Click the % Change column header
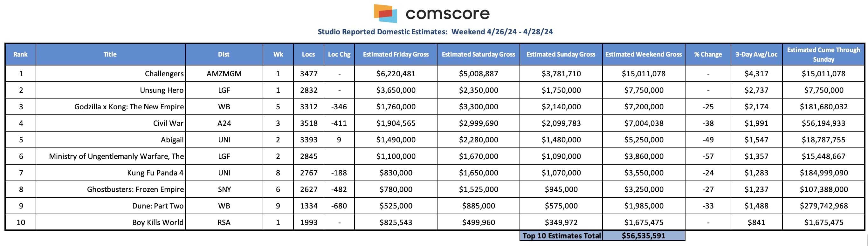The height and width of the screenshot is (246, 868). [708, 54]
